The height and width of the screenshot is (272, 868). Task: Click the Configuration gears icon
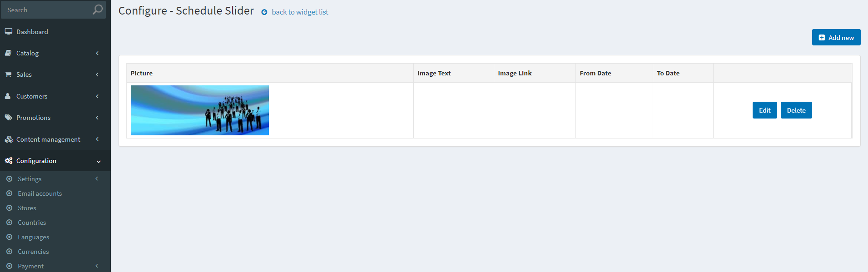click(9, 161)
